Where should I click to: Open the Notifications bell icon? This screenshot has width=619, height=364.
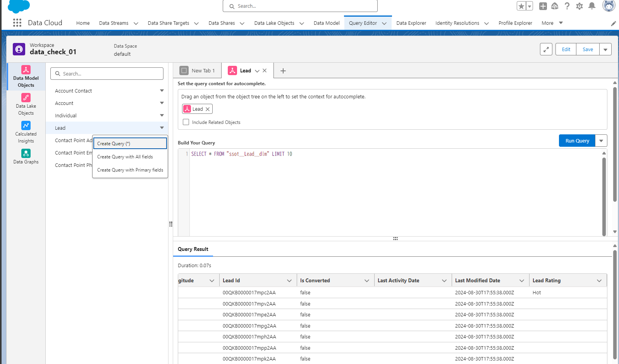[592, 6]
